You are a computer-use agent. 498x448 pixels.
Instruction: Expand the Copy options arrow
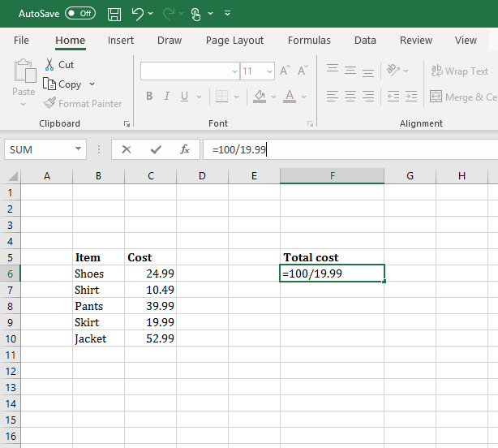[92, 84]
